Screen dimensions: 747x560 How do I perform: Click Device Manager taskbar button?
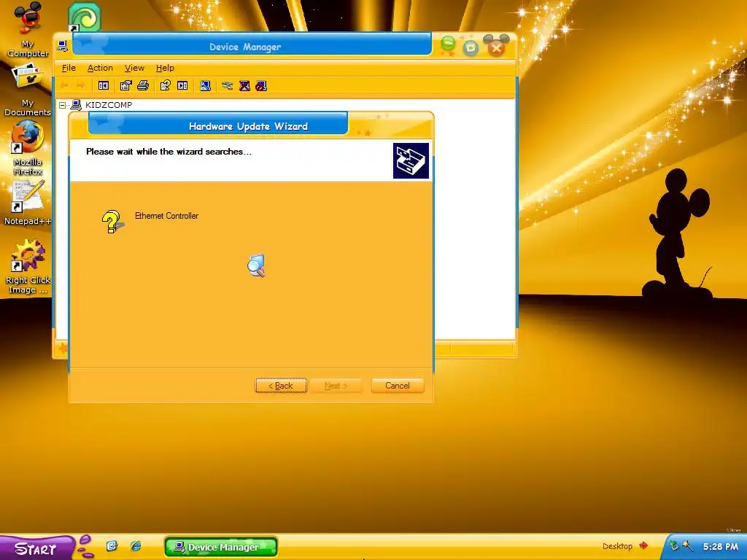point(221,547)
